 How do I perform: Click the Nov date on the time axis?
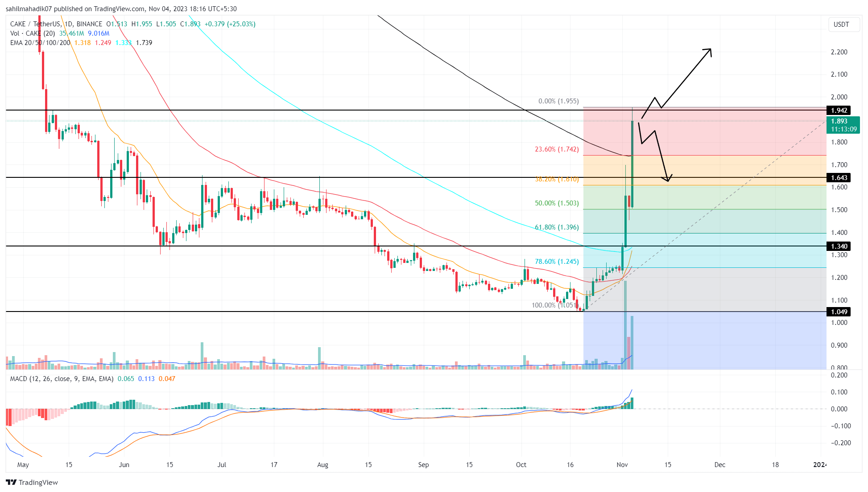[x=622, y=464]
